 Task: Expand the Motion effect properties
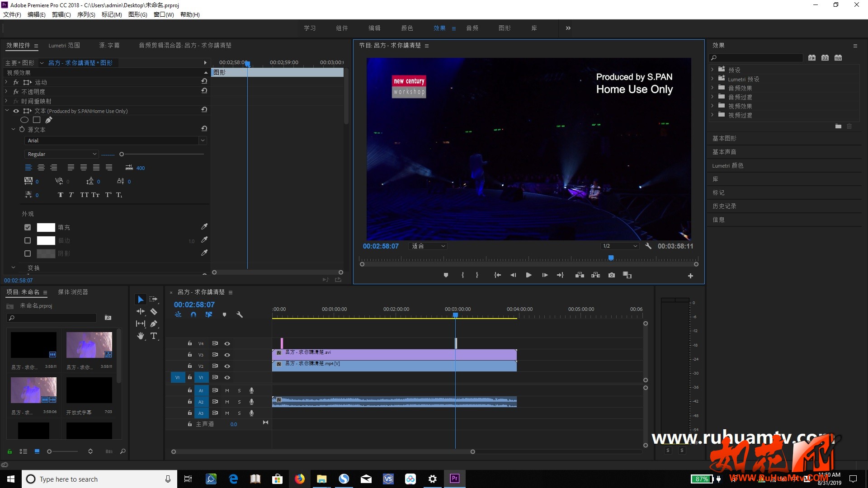[x=6, y=82]
